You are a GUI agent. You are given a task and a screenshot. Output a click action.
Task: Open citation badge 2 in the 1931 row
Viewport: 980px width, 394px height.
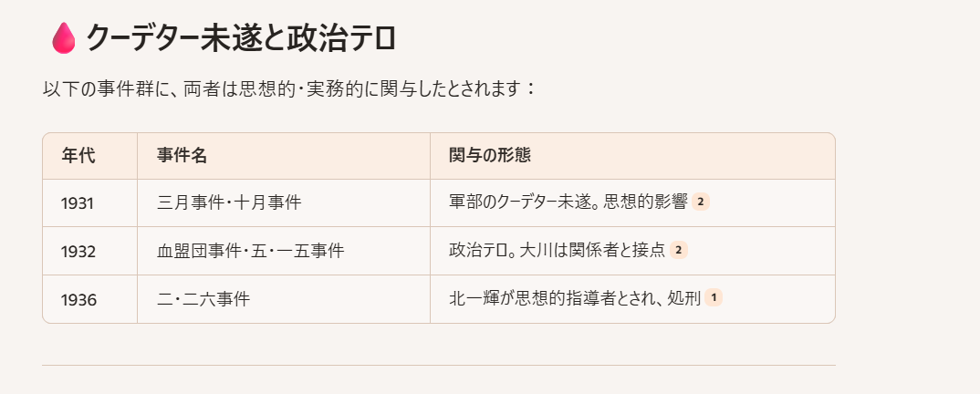[701, 202]
